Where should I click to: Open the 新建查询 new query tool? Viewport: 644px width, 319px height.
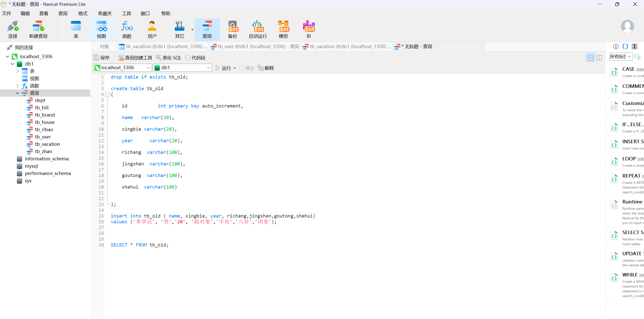(38, 29)
